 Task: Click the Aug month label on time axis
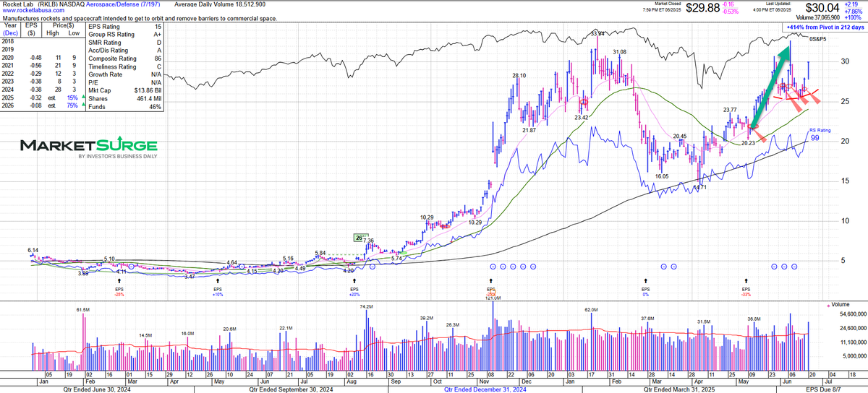coord(352,381)
